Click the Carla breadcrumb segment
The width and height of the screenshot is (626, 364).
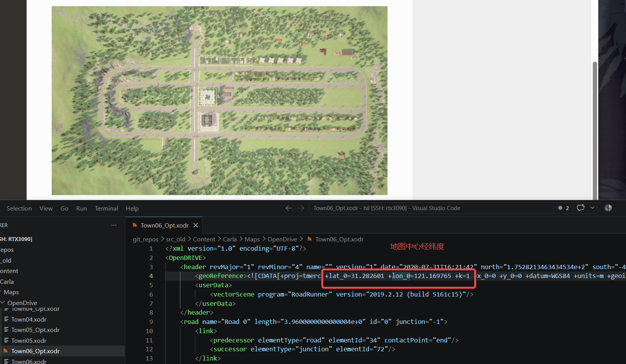(230, 239)
